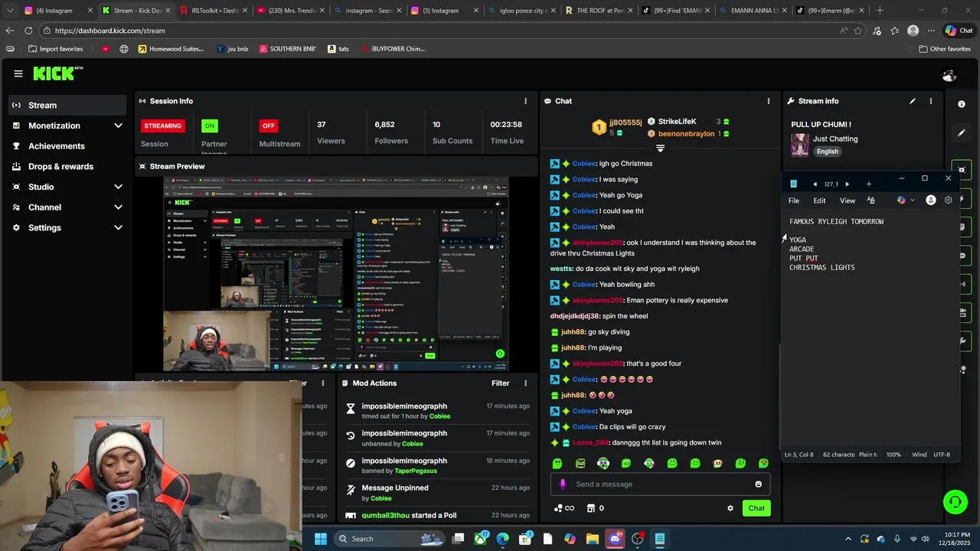The height and width of the screenshot is (551, 980).
Task: Show hidden system tray icons
Action: (848, 539)
